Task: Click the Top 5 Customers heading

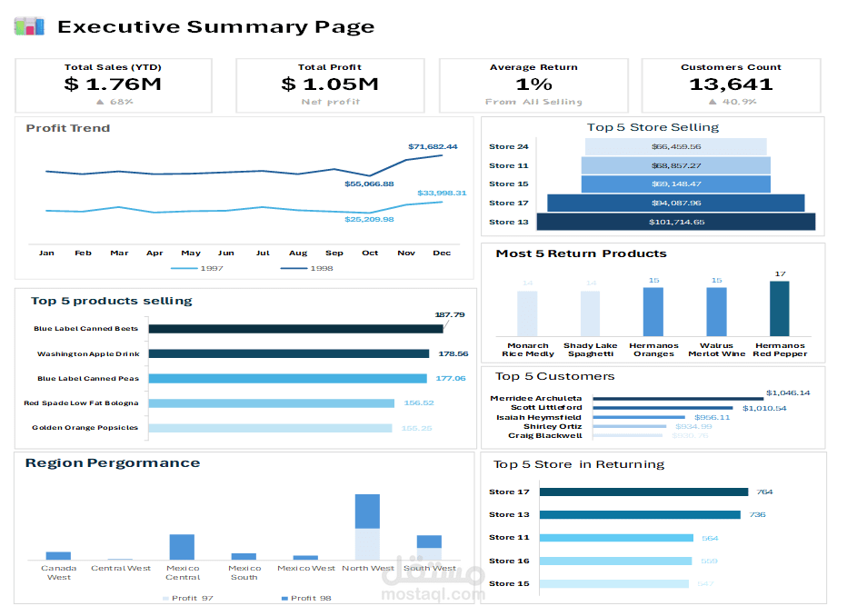Action: pos(554,376)
